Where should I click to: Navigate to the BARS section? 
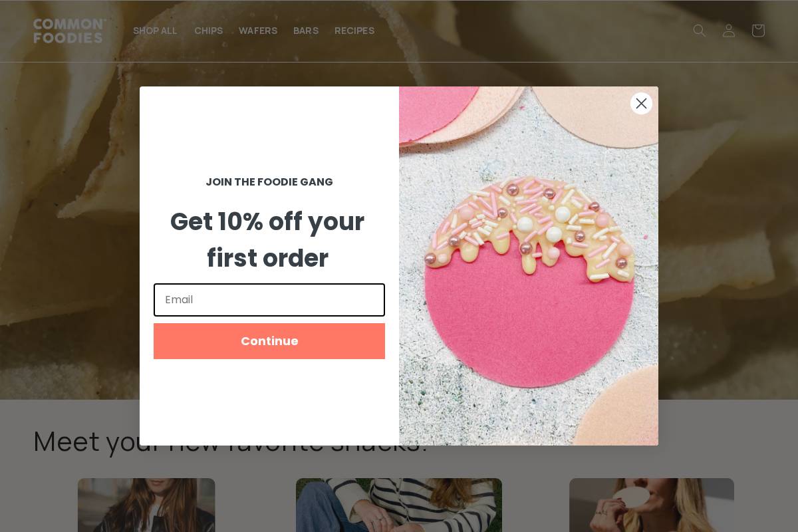pyautogui.click(x=306, y=31)
